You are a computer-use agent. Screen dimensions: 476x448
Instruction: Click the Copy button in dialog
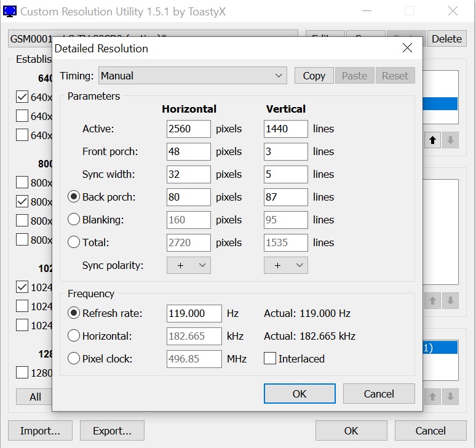tap(314, 76)
